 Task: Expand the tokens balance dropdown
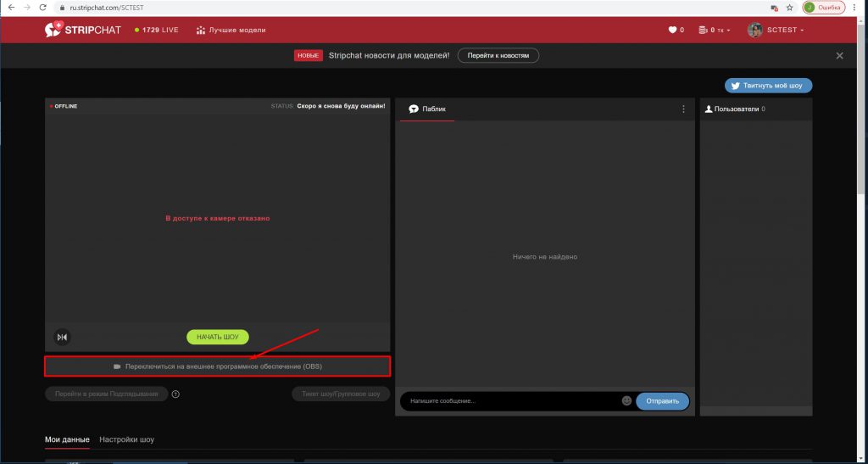click(x=714, y=30)
